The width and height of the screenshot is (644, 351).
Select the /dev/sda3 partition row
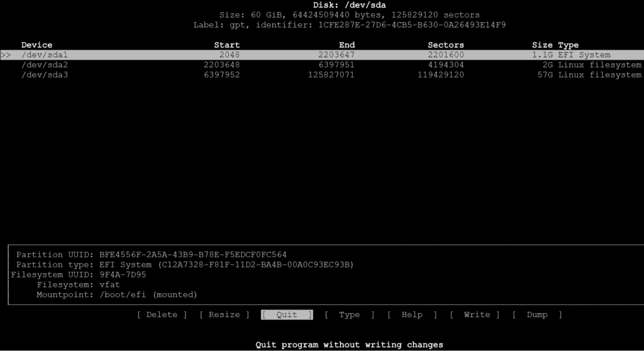(322, 75)
